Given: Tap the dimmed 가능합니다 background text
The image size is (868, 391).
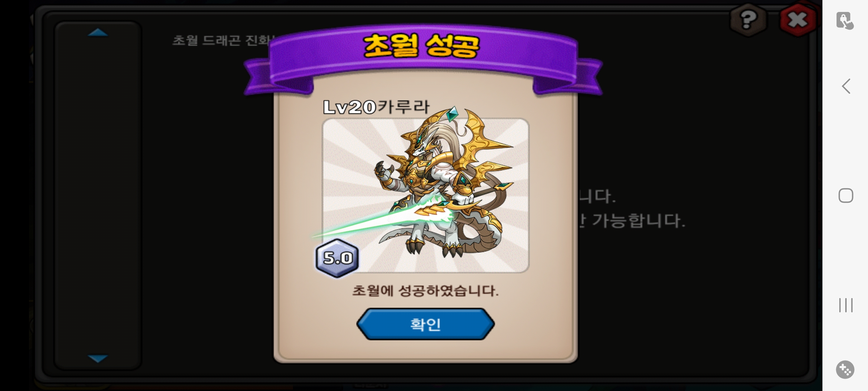Looking at the screenshot, I should (639, 220).
